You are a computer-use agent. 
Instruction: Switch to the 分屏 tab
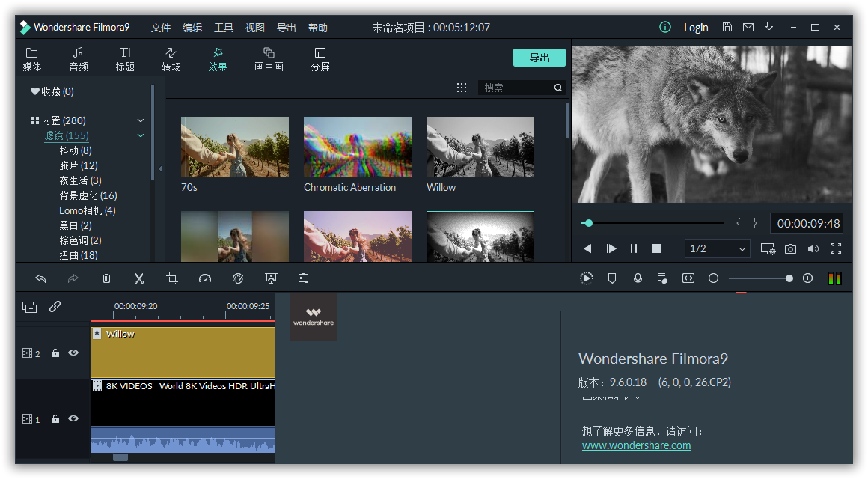[320, 59]
